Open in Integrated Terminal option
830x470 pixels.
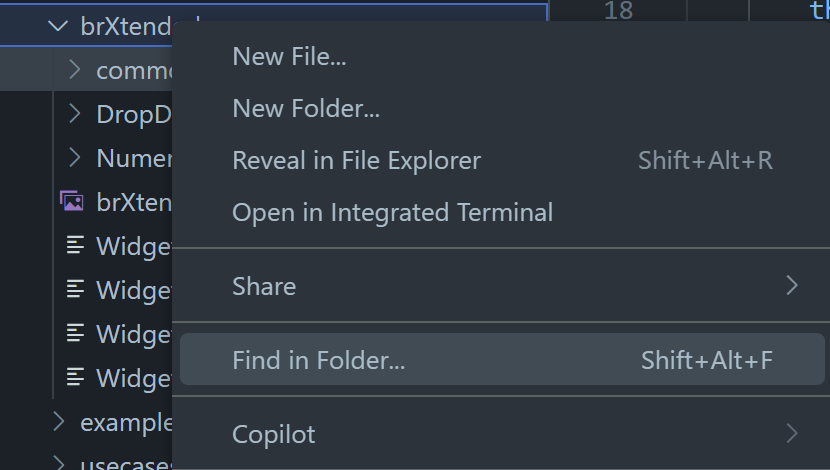coord(392,212)
